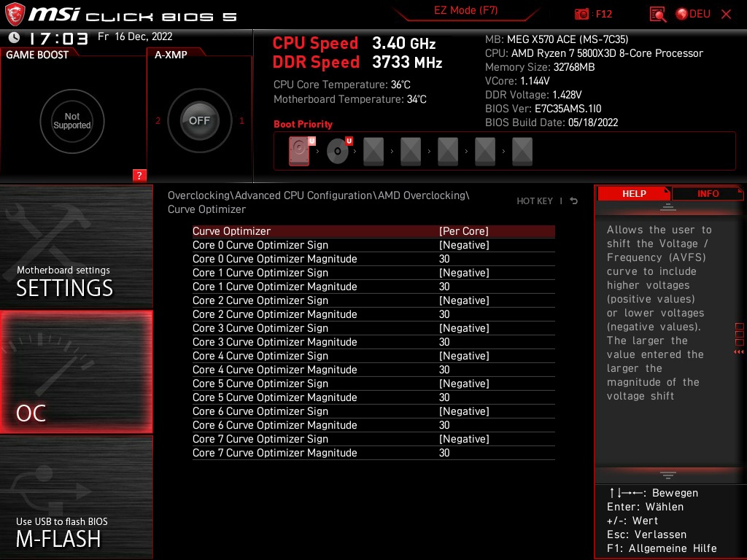Change Core 1 Curve Optimizer Sign value
Image resolution: width=747 pixels, height=560 pixels.
click(464, 273)
